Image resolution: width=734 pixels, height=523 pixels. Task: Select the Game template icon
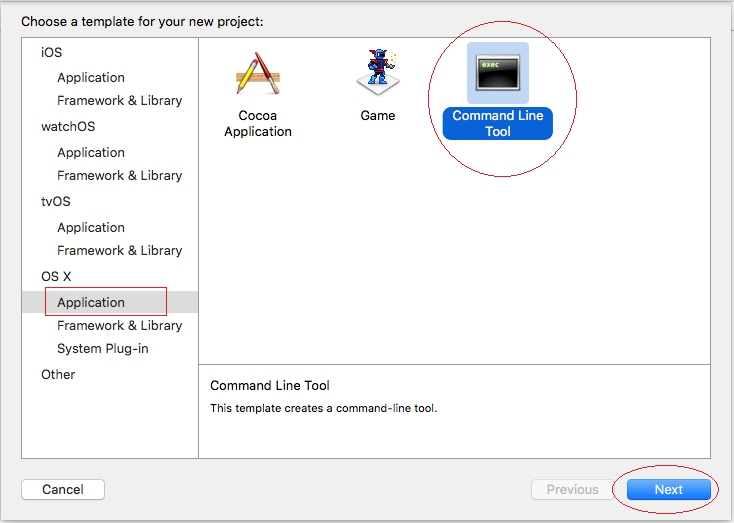click(x=378, y=73)
